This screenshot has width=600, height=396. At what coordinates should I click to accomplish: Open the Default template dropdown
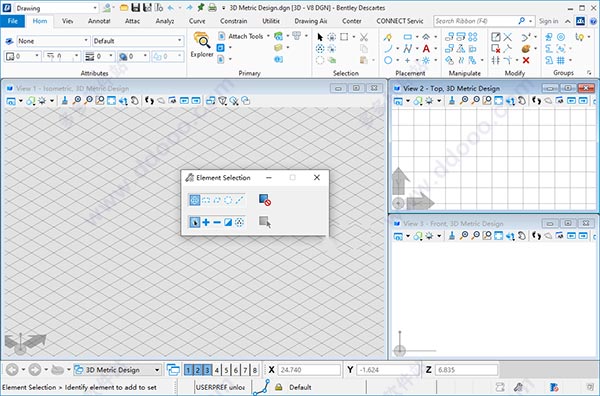click(138, 41)
